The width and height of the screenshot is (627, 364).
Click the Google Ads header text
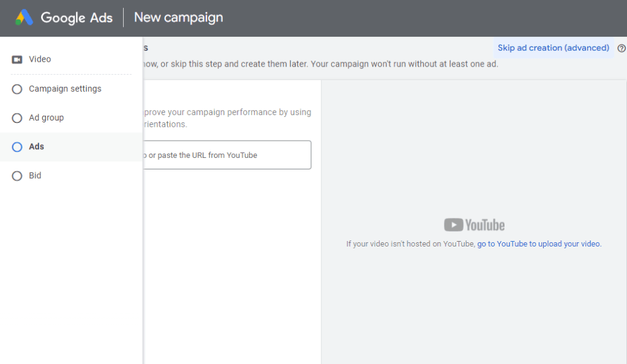pos(77,18)
